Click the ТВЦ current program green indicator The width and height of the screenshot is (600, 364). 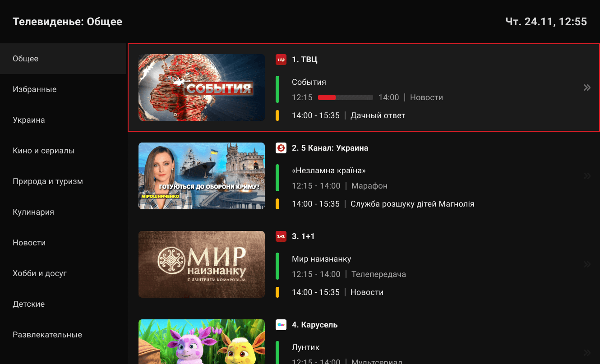[277, 89]
